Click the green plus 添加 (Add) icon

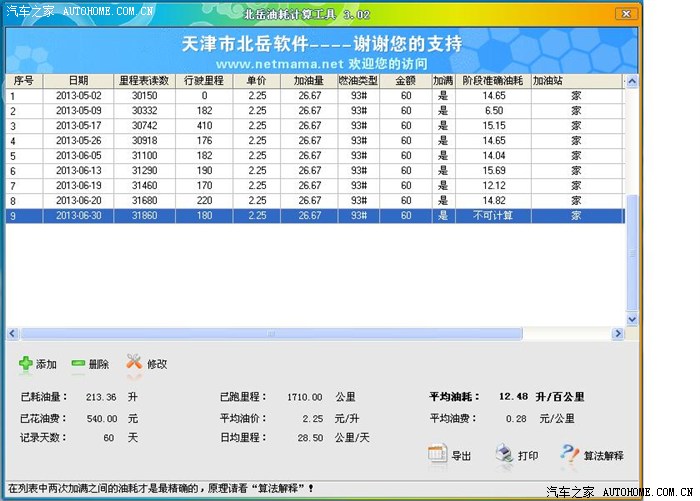click(x=27, y=364)
